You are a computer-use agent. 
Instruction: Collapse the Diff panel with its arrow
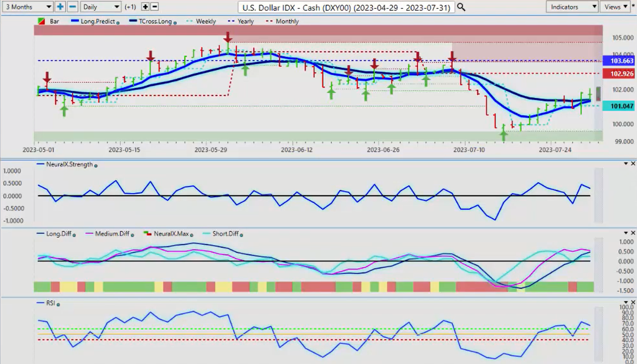(x=626, y=233)
